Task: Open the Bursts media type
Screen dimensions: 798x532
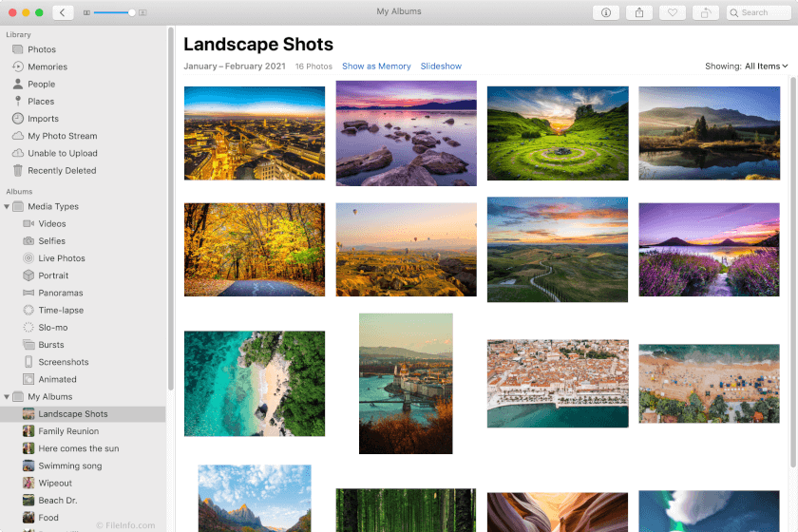Action: 83,345
